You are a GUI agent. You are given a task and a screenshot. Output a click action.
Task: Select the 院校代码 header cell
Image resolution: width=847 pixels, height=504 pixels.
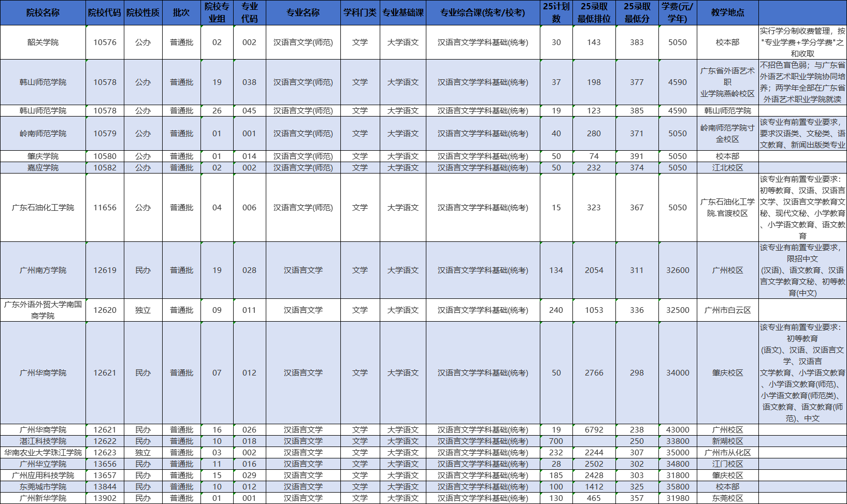(105, 12)
